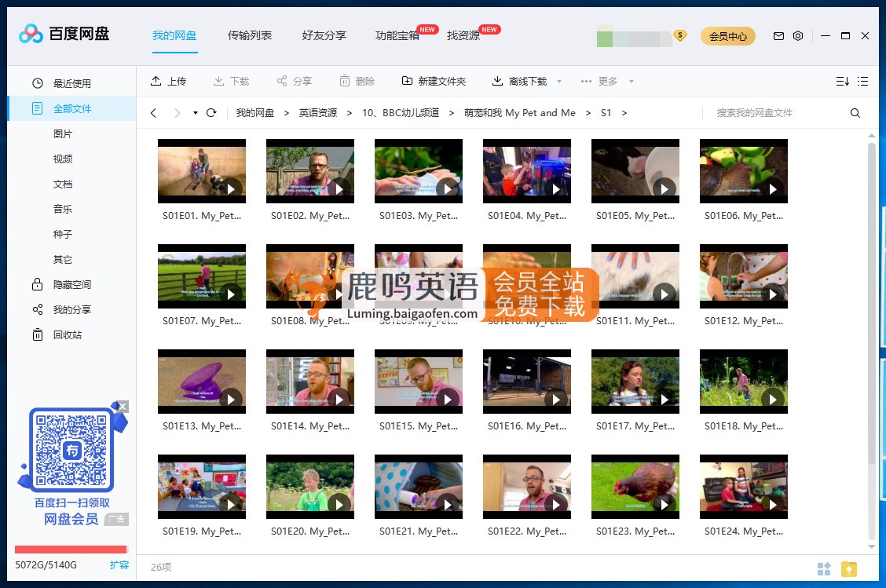The image size is (886, 588).
Task: Select the 分享 (Share) icon
Action: (x=280, y=80)
